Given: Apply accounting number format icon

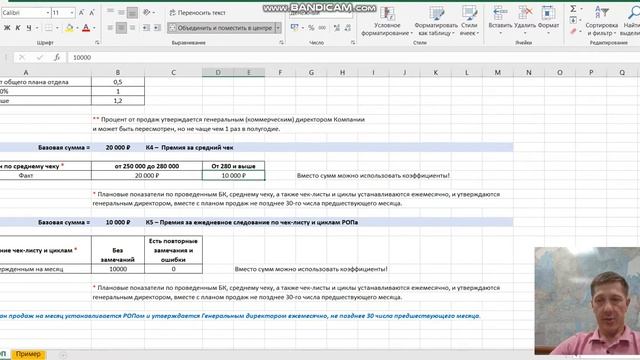Looking at the screenshot, I should coord(294,28).
